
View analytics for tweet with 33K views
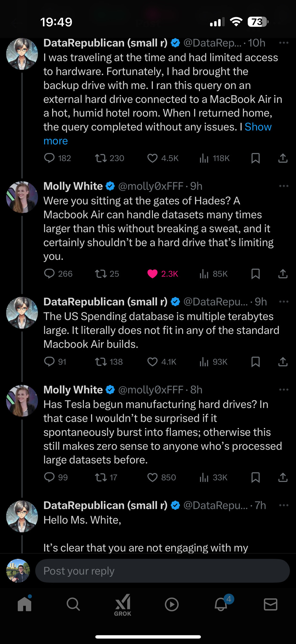[x=204, y=477]
